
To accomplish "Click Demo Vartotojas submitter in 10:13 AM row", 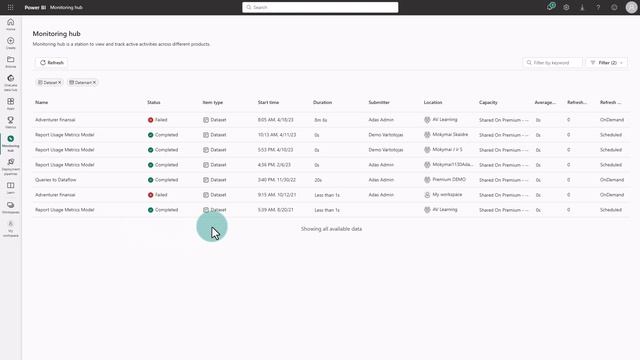I will (386, 135).
